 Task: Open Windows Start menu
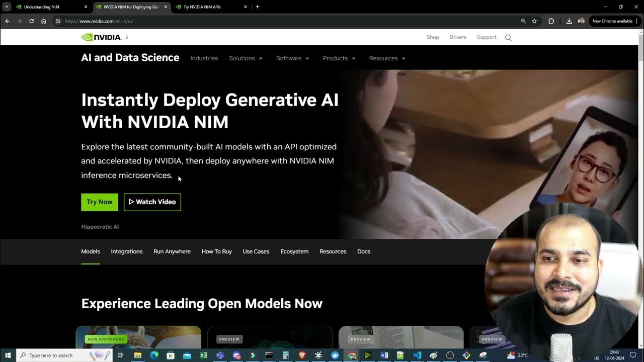(x=8, y=355)
